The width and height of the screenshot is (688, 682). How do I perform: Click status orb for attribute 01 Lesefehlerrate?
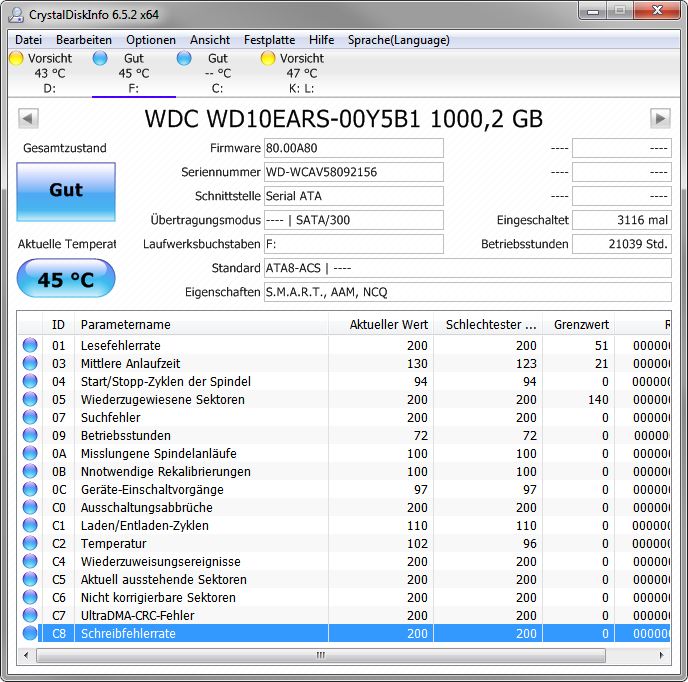point(30,345)
